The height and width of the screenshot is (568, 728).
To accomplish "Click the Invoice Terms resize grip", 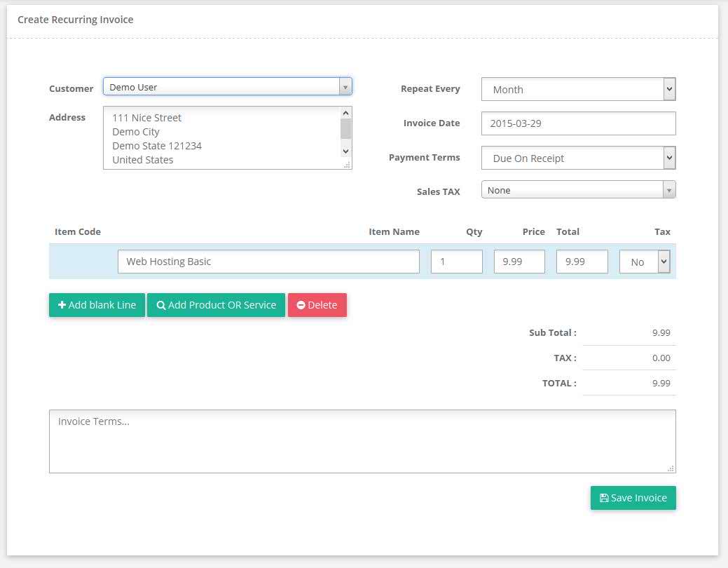I will 671,468.
